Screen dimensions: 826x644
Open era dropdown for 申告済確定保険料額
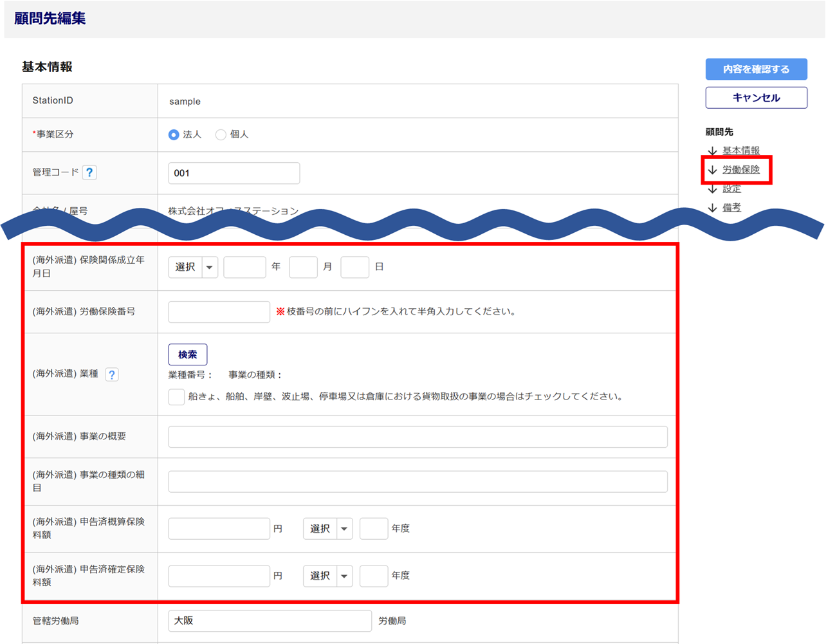(x=327, y=576)
